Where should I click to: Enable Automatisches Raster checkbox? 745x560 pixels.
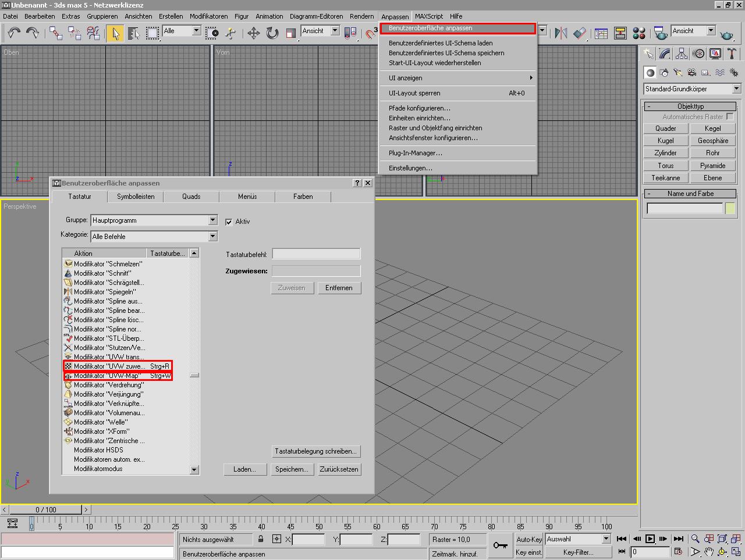coord(730,117)
